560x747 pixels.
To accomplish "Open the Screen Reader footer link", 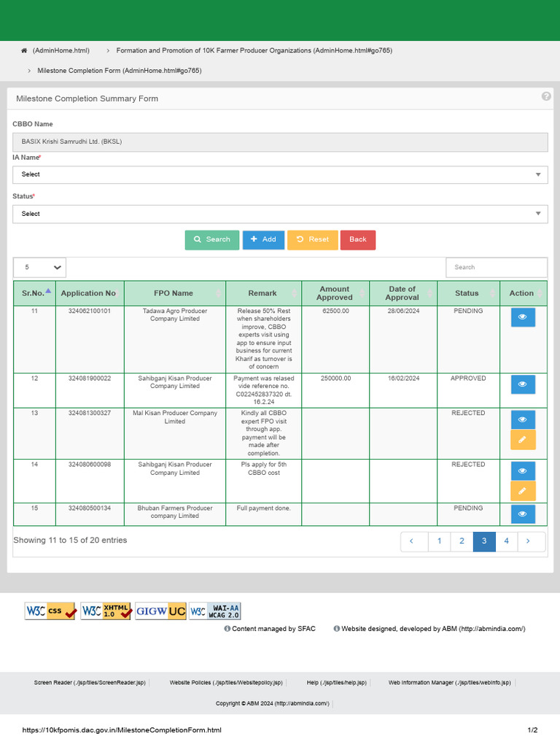I will [90, 683].
